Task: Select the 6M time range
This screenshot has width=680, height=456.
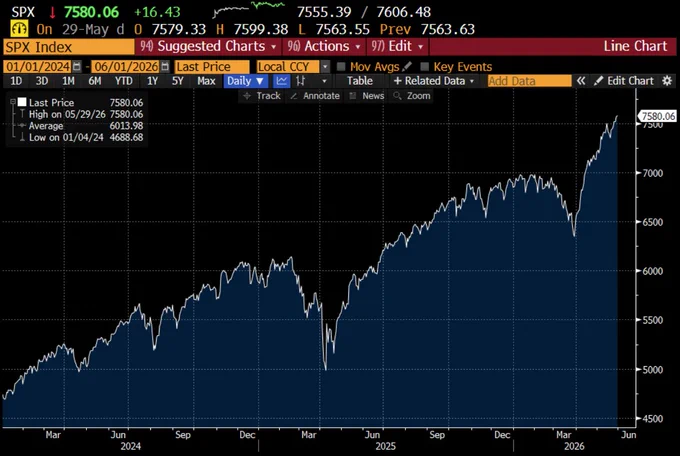Action: pyautogui.click(x=95, y=81)
